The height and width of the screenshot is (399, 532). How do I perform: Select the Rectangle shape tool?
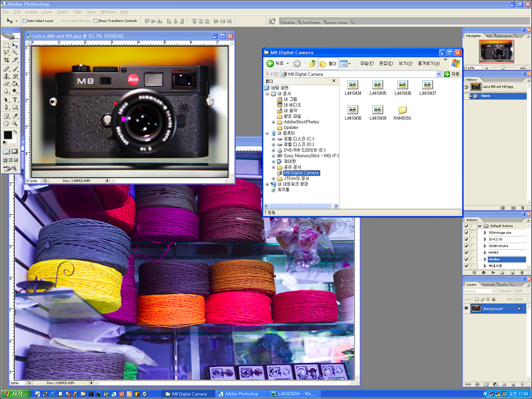point(15,107)
